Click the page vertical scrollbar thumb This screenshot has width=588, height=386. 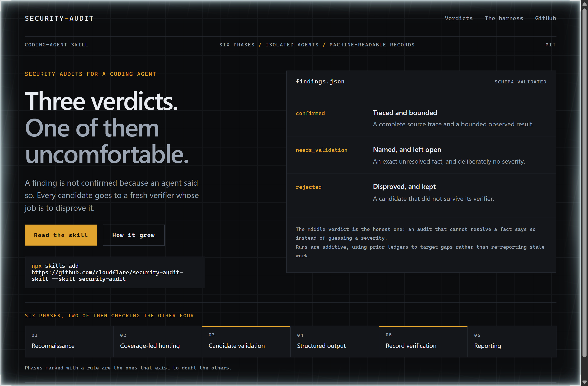(585, 183)
